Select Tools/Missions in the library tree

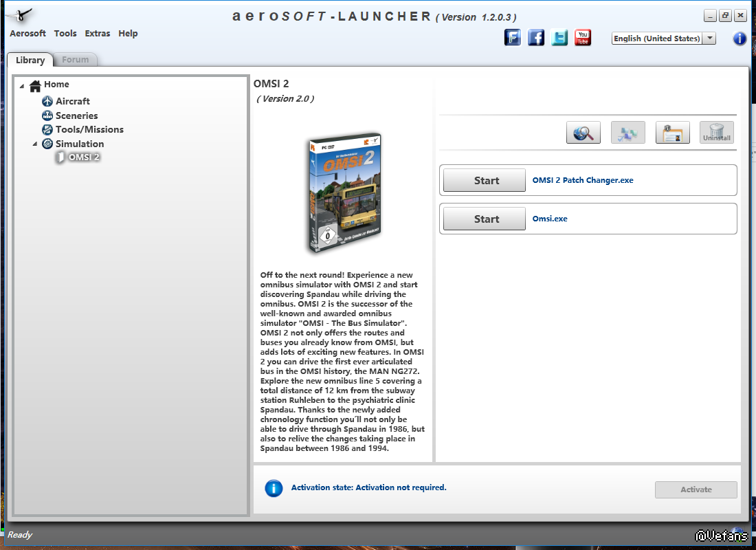click(x=89, y=130)
